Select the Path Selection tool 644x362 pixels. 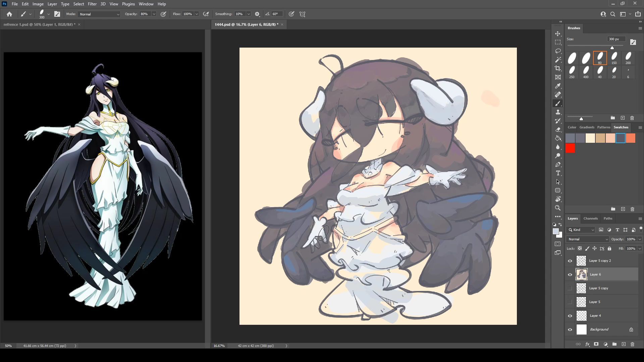click(x=558, y=182)
